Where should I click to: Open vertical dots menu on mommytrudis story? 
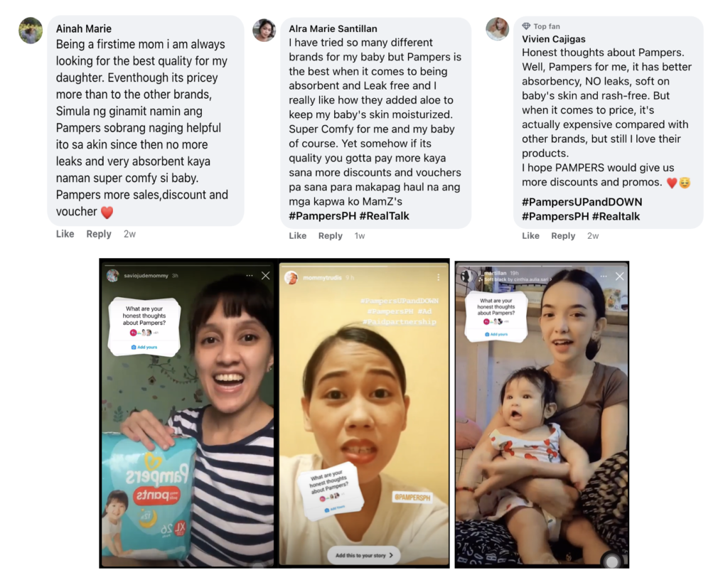(438, 277)
